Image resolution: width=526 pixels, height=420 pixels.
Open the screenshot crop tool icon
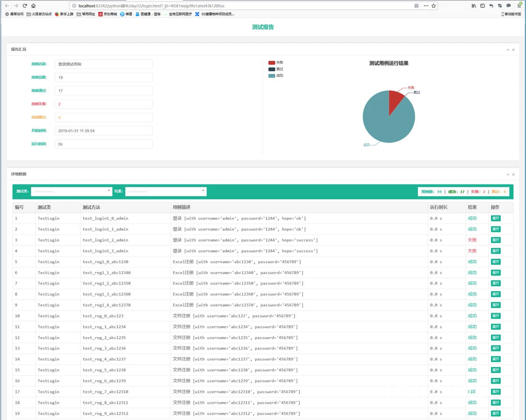click(x=500, y=6)
